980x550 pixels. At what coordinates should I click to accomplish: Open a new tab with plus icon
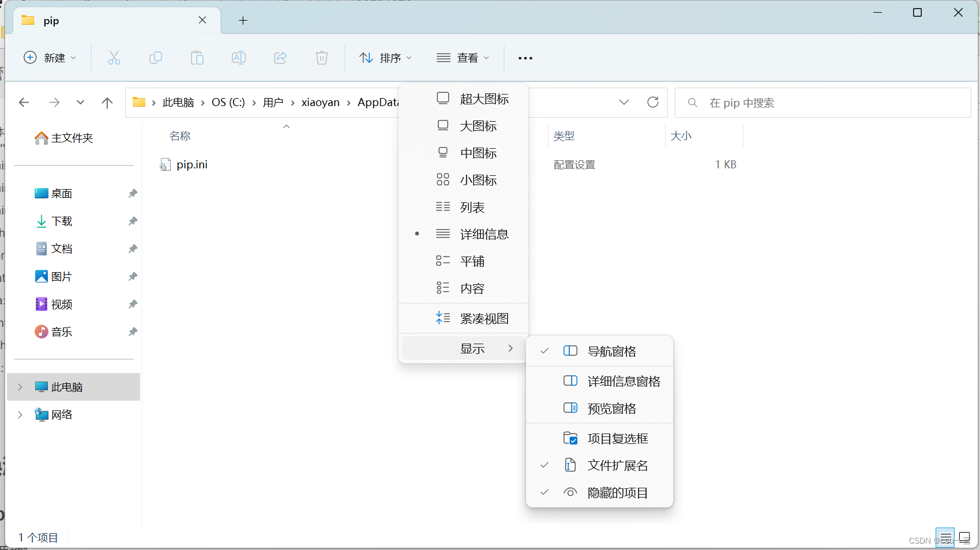point(243,21)
